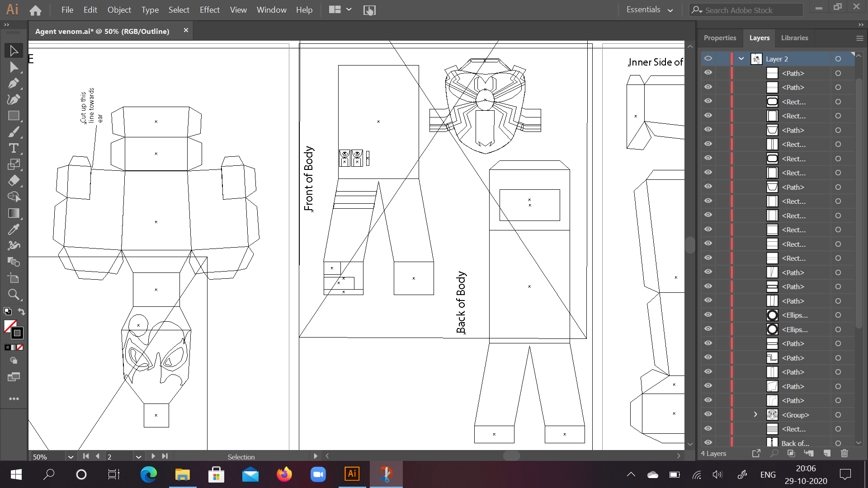The width and height of the screenshot is (868, 488).
Task: Open the Effect menu
Action: click(209, 10)
